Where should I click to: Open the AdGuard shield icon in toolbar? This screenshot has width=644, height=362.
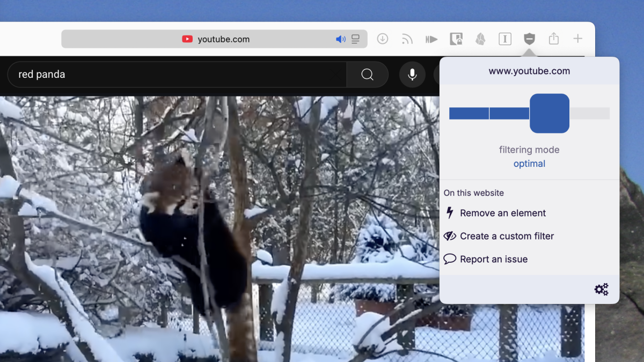[529, 38]
